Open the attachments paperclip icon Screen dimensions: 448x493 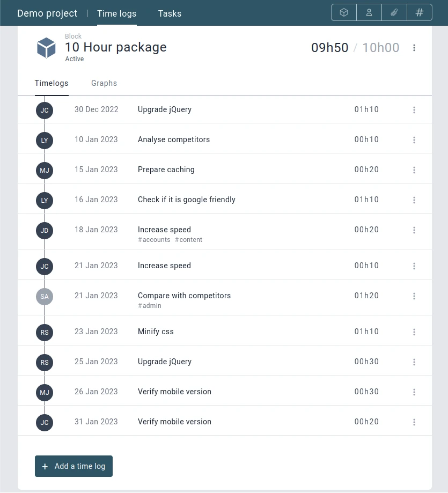pos(394,12)
